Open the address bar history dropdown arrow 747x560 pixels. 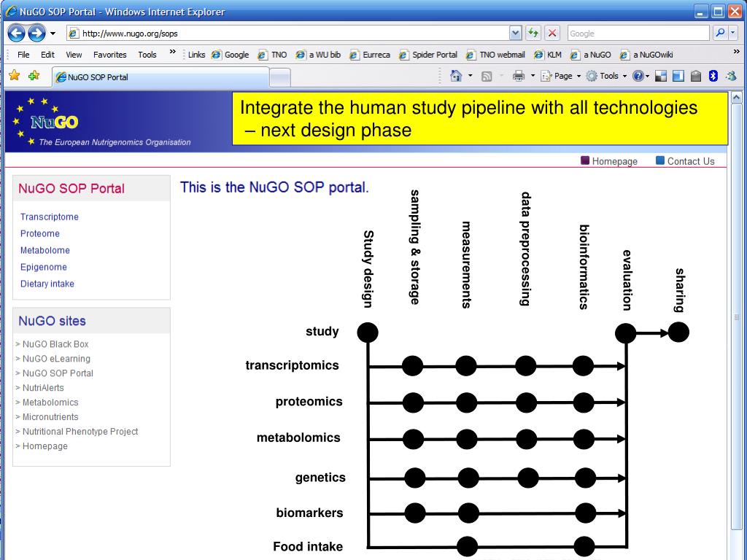tap(516, 34)
